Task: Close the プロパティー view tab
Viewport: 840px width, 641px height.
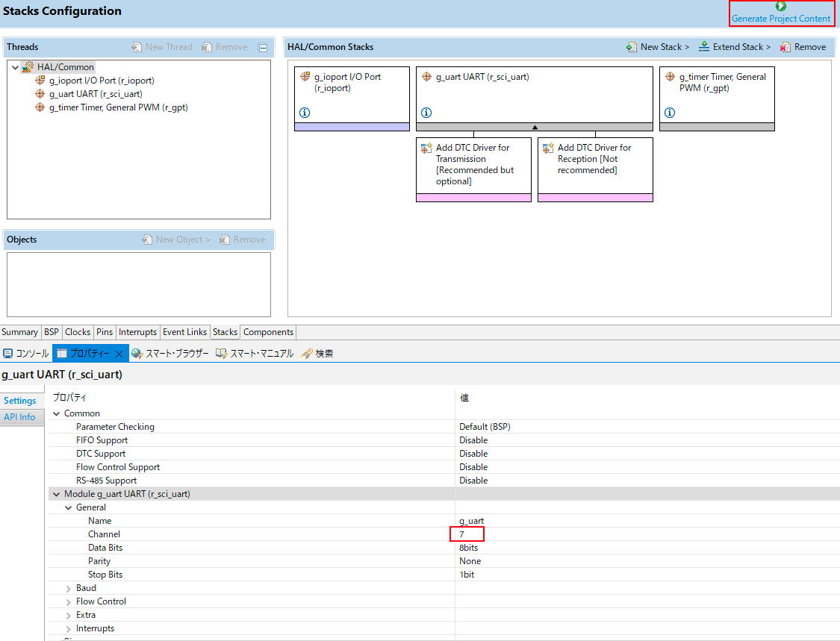Action: click(x=119, y=354)
